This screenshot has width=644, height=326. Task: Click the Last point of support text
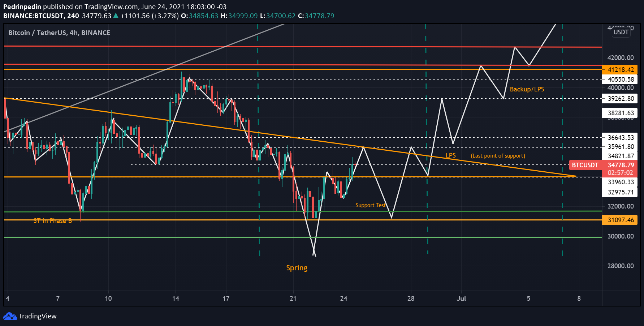[498, 156]
